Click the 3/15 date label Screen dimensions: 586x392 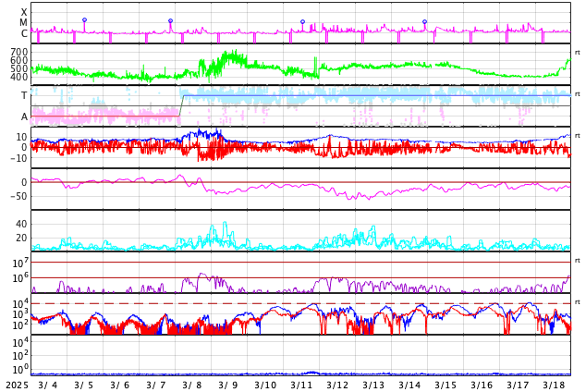(x=446, y=385)
